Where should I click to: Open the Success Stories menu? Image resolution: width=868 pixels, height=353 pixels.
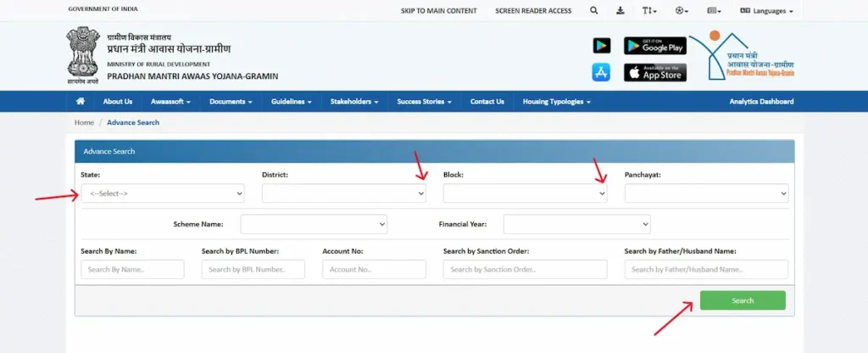(424, 102)
